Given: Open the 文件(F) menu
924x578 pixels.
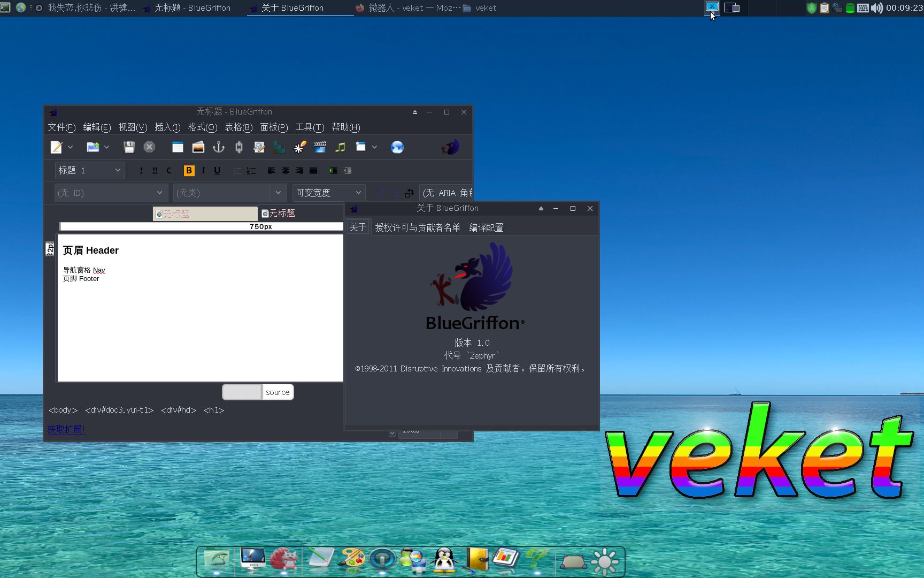Looking at the screenshot, I should tap(61, 127).
